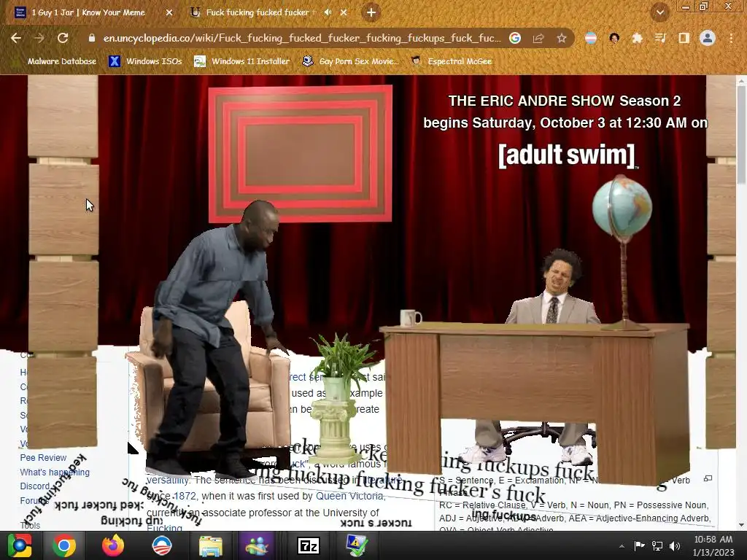Share this page icon

pyautogui.click(x=538, y=38)
